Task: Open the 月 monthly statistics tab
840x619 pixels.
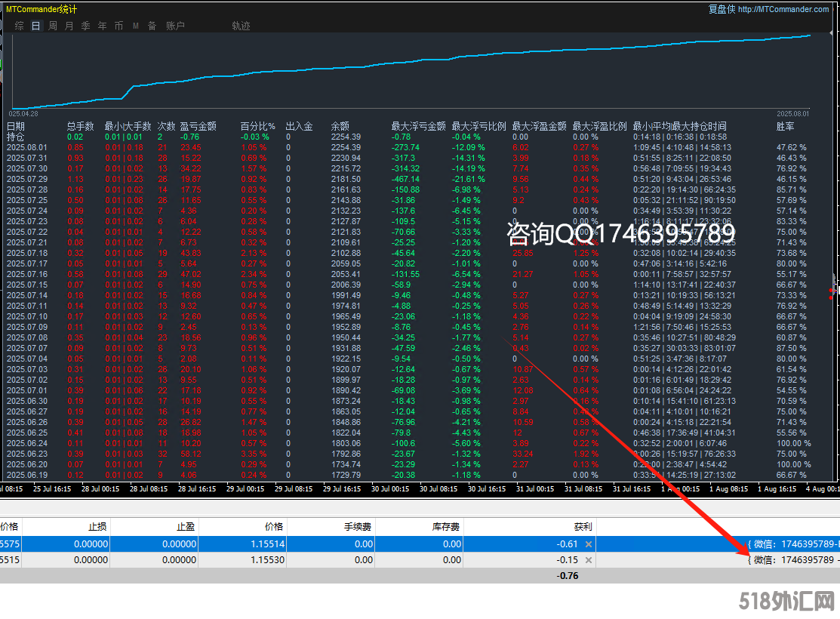Action: point(69,26)
